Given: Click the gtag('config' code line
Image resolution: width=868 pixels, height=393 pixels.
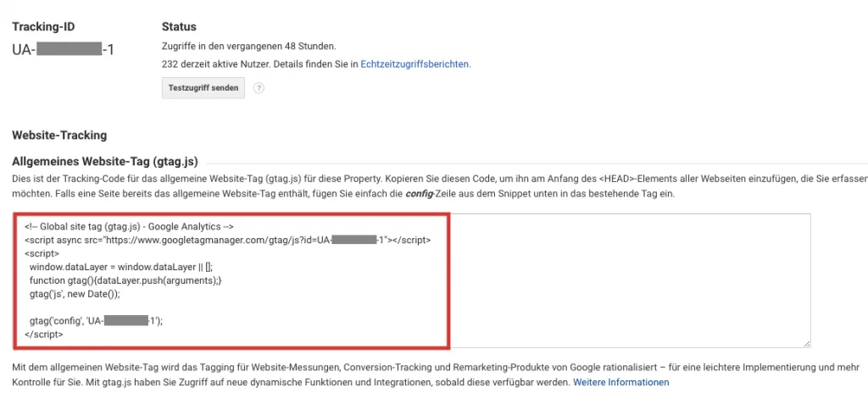Looking at the screenshot, I should click(97, 321).
